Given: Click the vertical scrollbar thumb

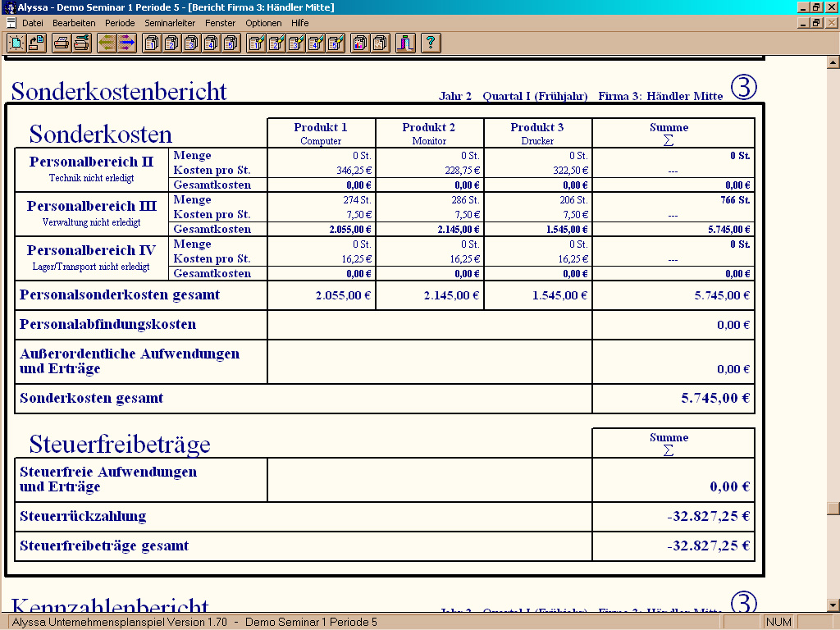Looking at the screenshot, I should (833, 508).
